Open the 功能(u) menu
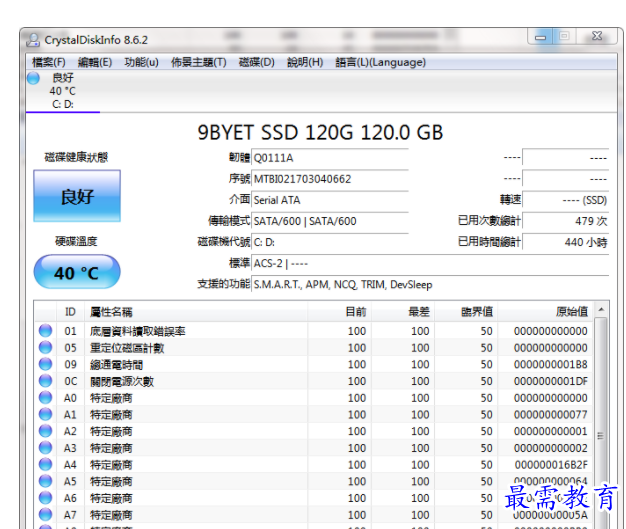 tap(141, 62)
